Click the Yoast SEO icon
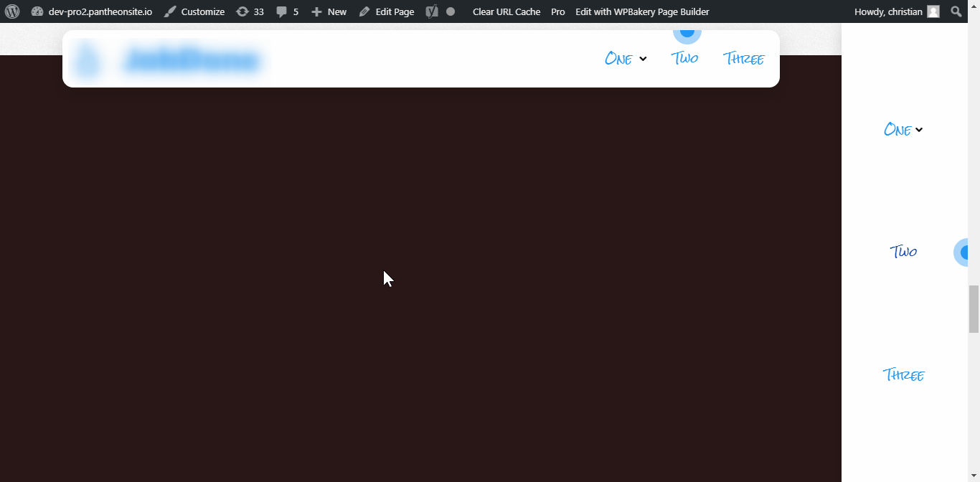This screenshot has width=980, height=482. (x=432, y=11)
